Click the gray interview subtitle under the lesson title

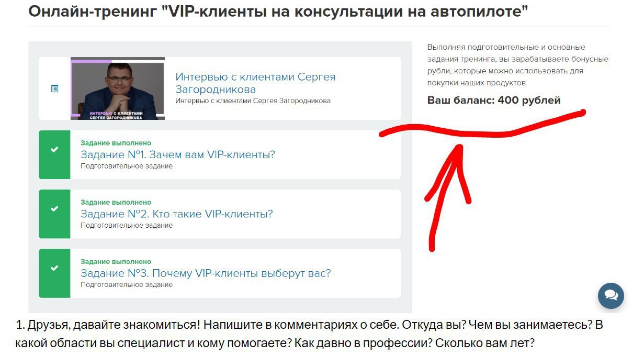pos(253,101)
